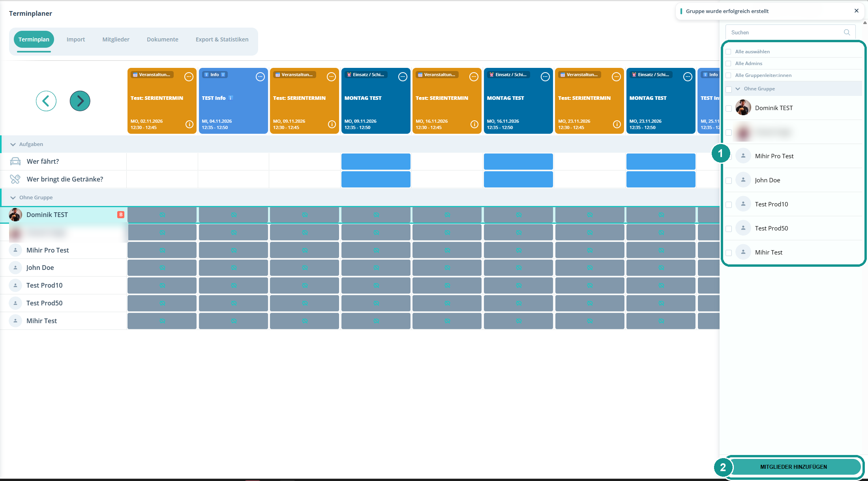Collapse Ohne Gruppe in the member panel

coord(738,89)
